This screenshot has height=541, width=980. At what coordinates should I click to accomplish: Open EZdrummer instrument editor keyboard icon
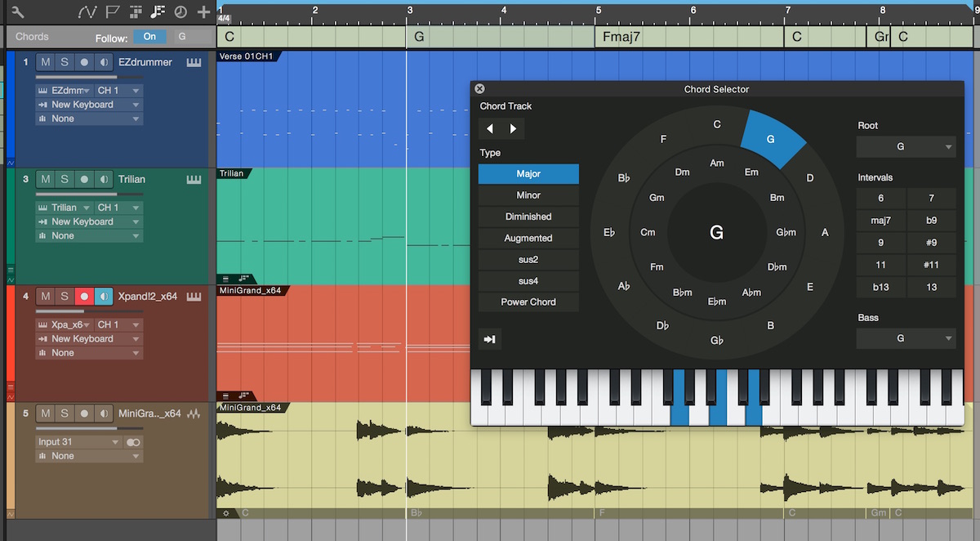click(194, 62)
